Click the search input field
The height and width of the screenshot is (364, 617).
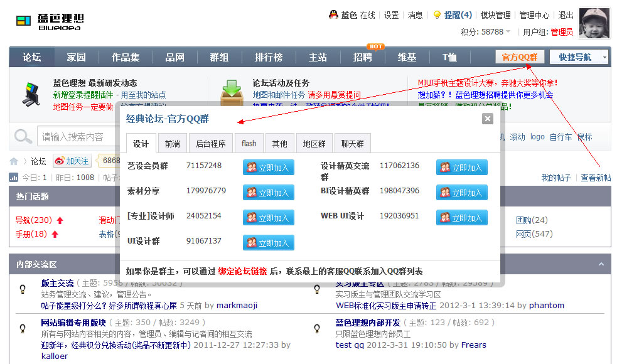click(x=78, y=137)
